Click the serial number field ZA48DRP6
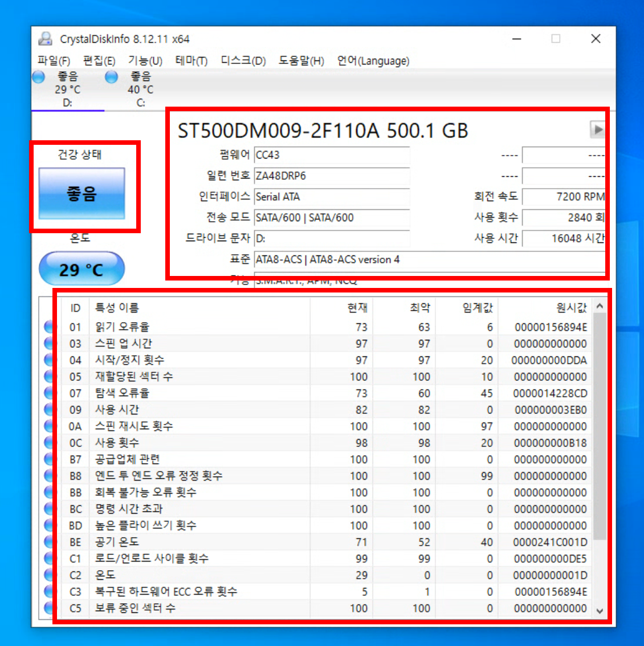Image resolution: width=644 pixels, height=646 pixels. coord(332,176)
